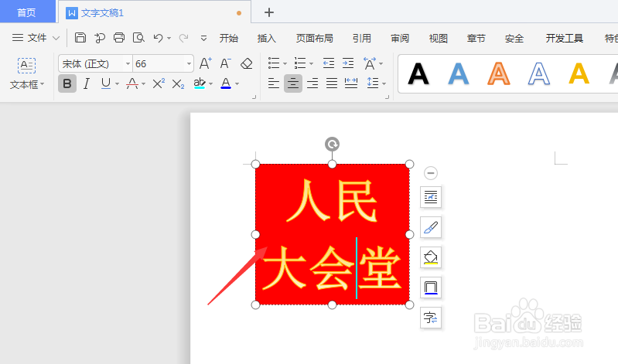The height and width of the screenshot is (364, 618).
Task: Decrease font size with A- icon
Action: coord(225,63)
